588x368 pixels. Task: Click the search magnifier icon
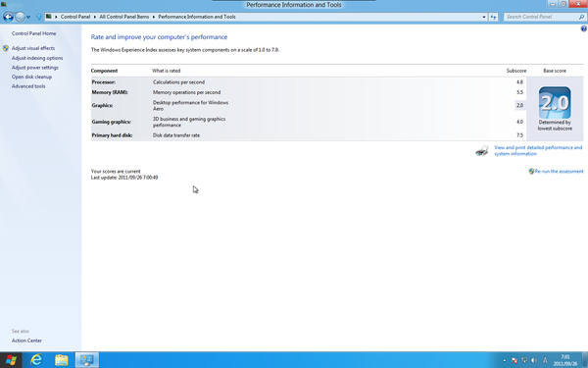pyautogui.click(x=581, y=17)
